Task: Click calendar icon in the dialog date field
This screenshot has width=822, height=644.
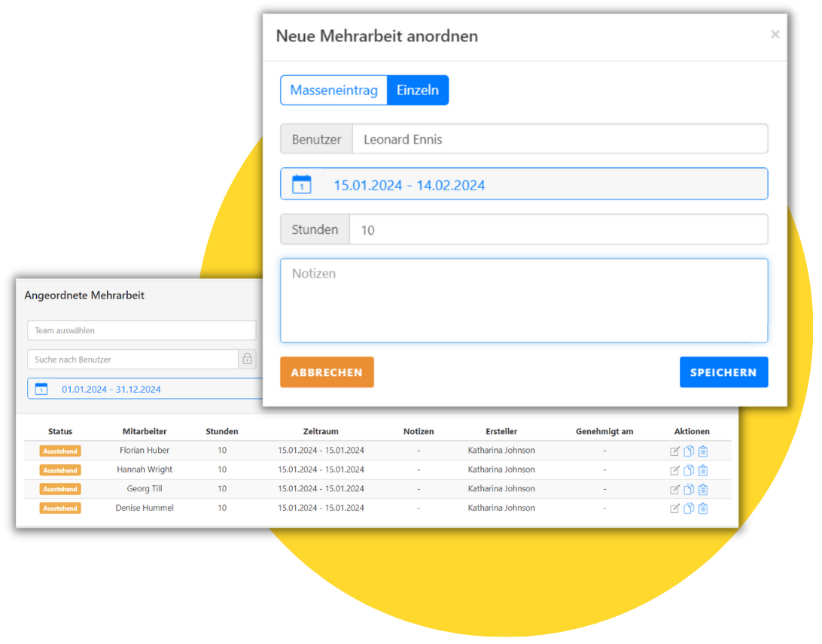Action: [x=301, y=184]
